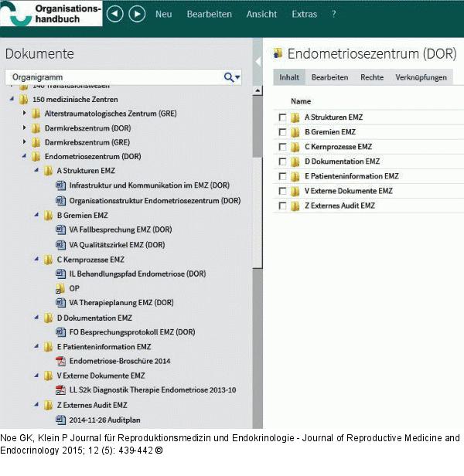Image resolution: width=464 pixels, height=476 pixels.
Task: Click folder icon of Darmkrebszentrum (DOR)
Action: pyautogui.click(x=36, y=128)
